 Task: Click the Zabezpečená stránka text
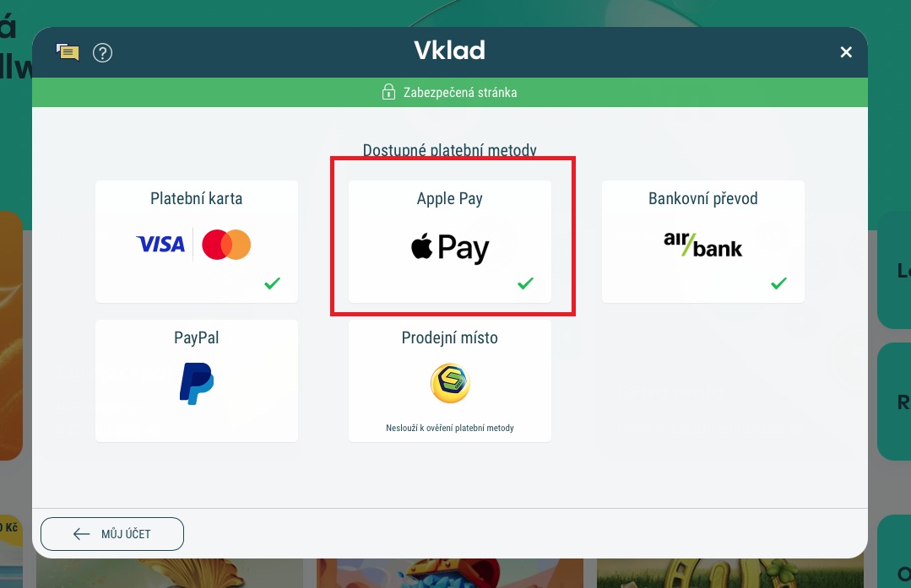pos(460,92)
